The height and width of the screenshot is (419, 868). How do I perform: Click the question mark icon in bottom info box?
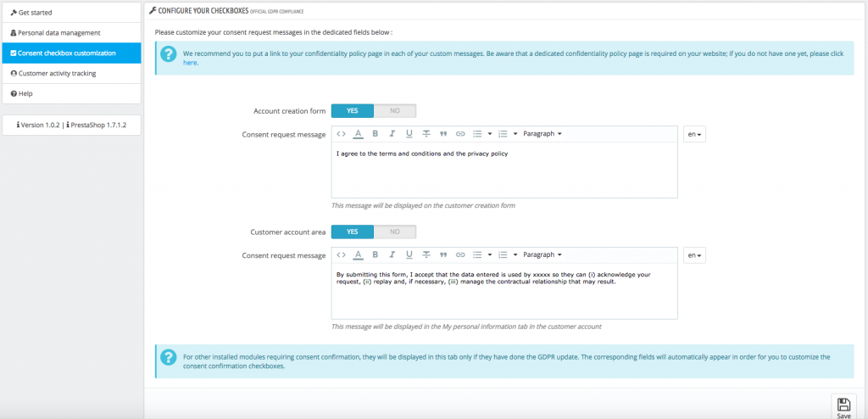pos(169,357)
